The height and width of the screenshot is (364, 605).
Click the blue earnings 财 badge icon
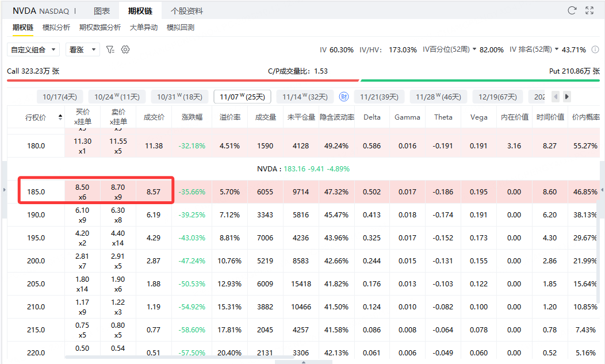pyautogui.click(x=343, y=97)
